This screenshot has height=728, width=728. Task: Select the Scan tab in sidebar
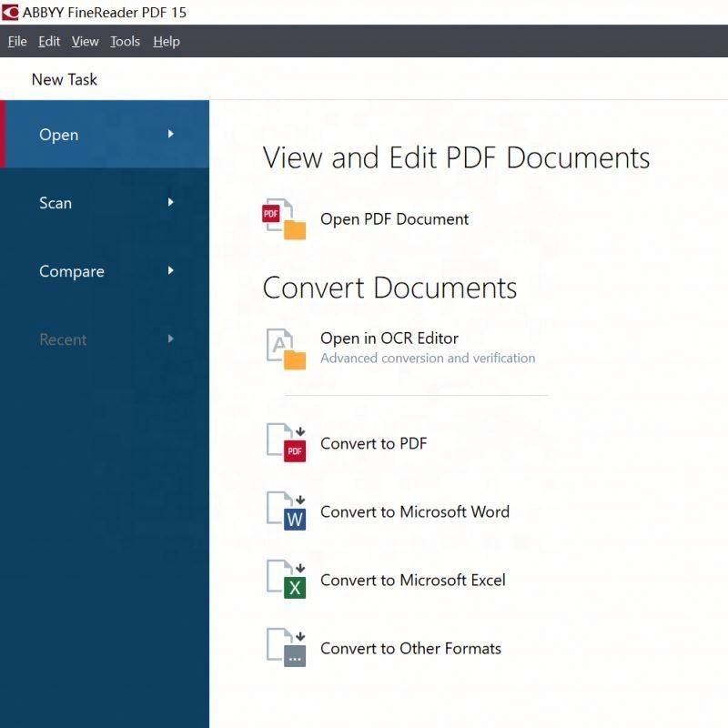click(x=56, y=203)
